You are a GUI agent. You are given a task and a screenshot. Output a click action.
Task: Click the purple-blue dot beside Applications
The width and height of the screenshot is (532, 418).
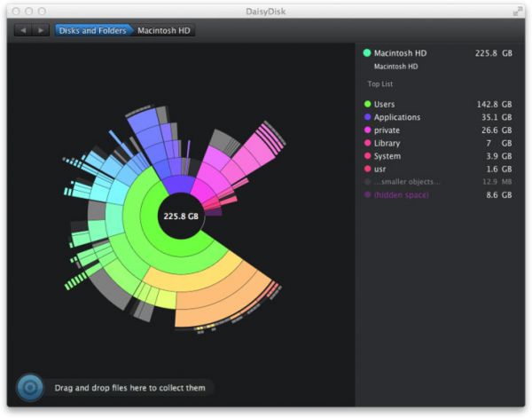[x=367, y=117]
